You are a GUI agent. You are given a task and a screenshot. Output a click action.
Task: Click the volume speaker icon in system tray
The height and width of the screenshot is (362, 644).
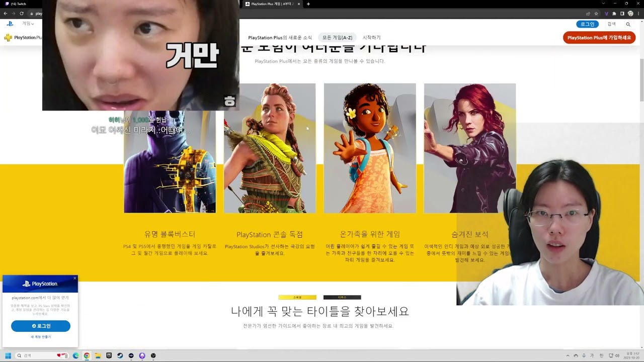click(x=617, y=355)
